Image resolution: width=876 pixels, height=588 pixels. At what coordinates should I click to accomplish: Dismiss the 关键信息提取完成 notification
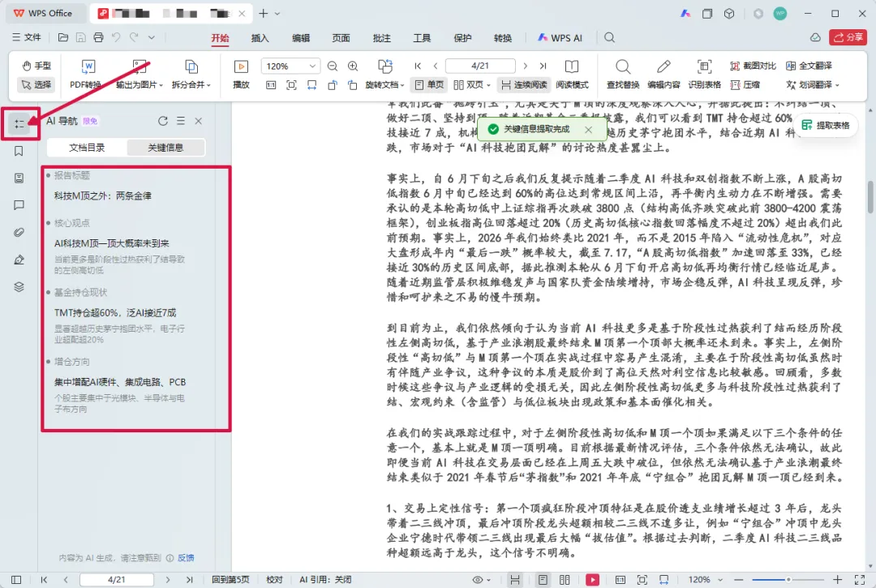(x=588, y=130)
